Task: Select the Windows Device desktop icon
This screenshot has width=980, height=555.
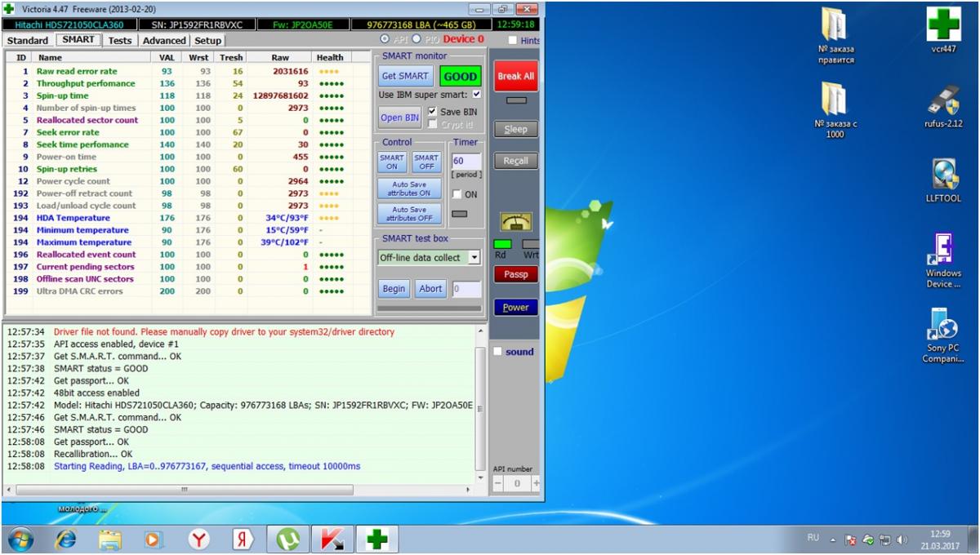Action: (943, 260)
